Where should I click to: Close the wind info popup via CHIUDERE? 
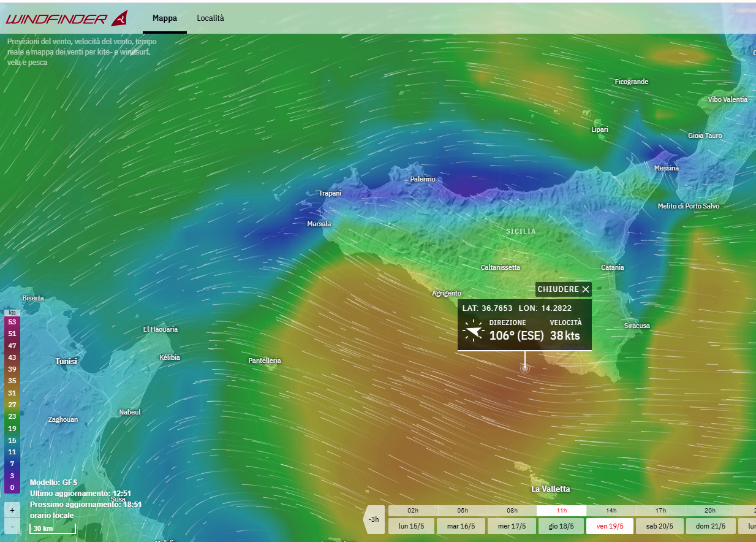pos(564,289)
